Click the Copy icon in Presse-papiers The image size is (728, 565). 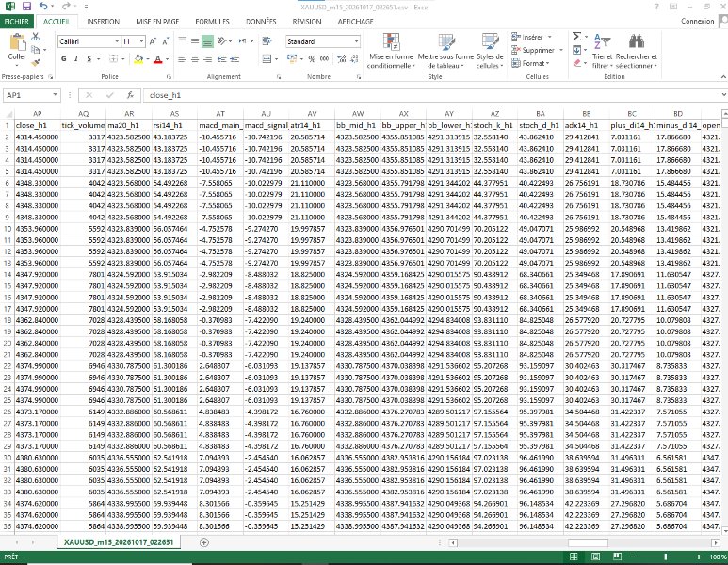click(x=35, y=49)
